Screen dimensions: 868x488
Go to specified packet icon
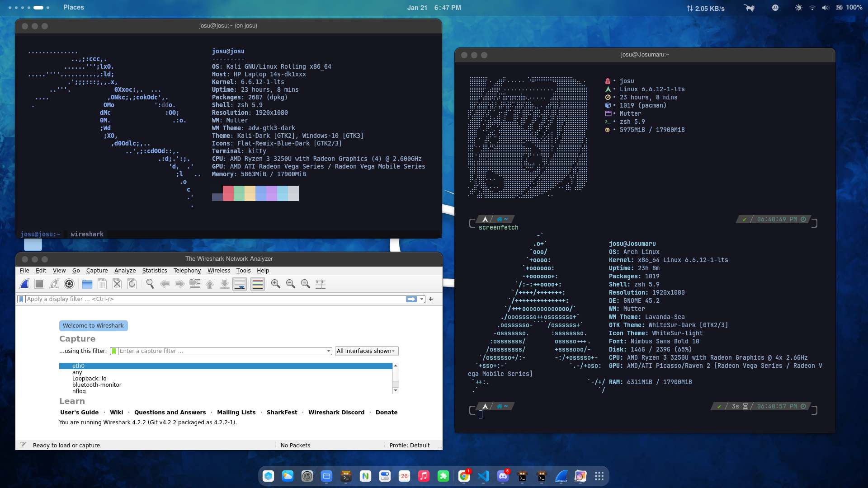click(195, 284)
